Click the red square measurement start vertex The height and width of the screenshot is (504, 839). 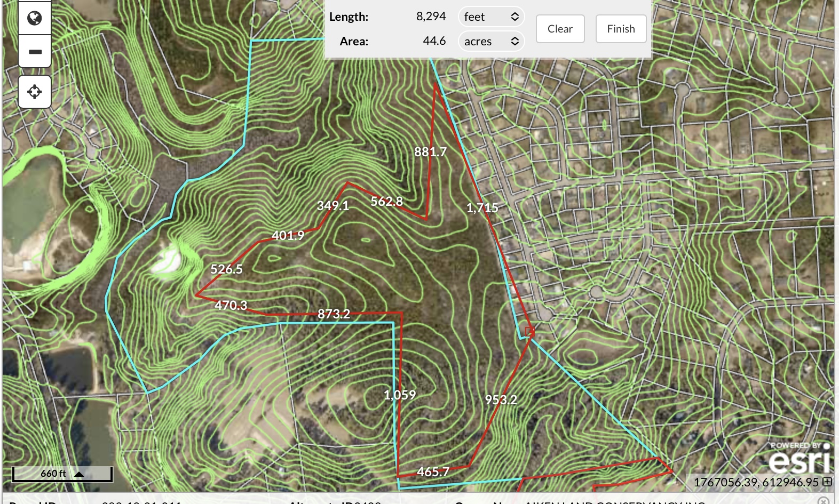click(x=529, y=332)
